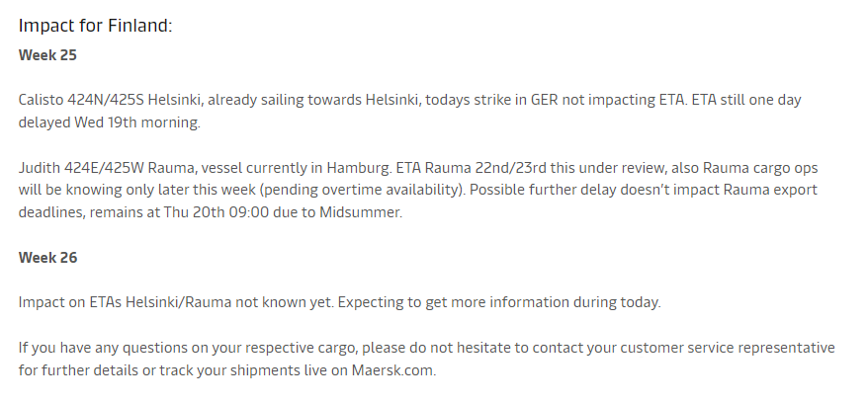Screen dimensions: 868x404
Task: Click '424E/425W Rauma' voyage text
Action: pos(128,168)
